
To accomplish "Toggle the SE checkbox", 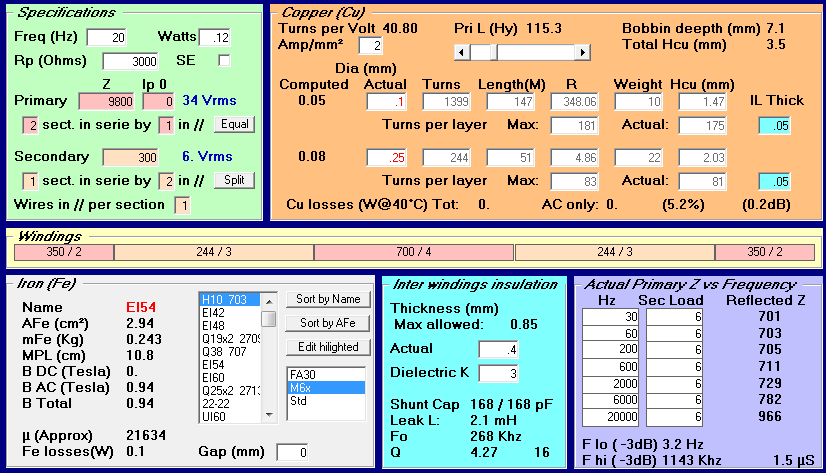I will [x=224, y=61].
